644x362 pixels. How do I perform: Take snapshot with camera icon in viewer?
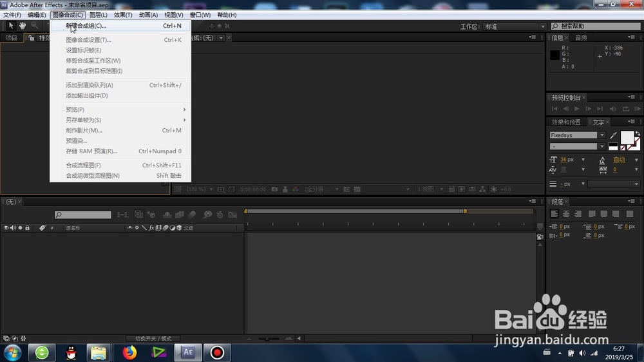tap(274, 189)
